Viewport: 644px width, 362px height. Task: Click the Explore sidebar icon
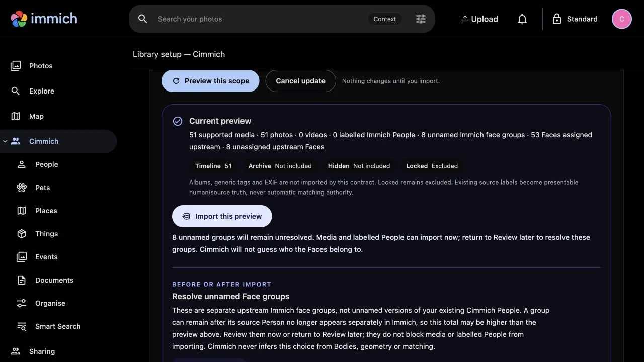coord(16,91)
